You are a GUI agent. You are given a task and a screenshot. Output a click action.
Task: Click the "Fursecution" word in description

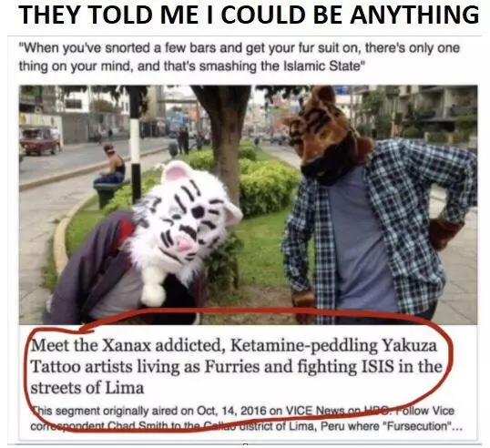coord(422,426)
